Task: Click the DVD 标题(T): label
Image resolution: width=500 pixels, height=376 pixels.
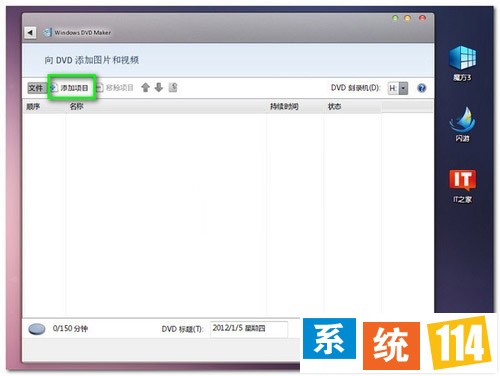Action: 182,329
